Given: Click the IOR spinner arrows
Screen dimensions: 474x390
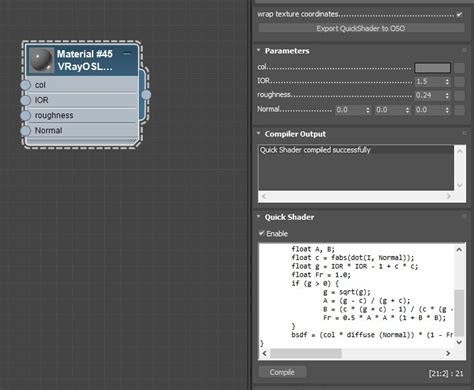Looking at the screenshot, I should [x=447, y=82].
